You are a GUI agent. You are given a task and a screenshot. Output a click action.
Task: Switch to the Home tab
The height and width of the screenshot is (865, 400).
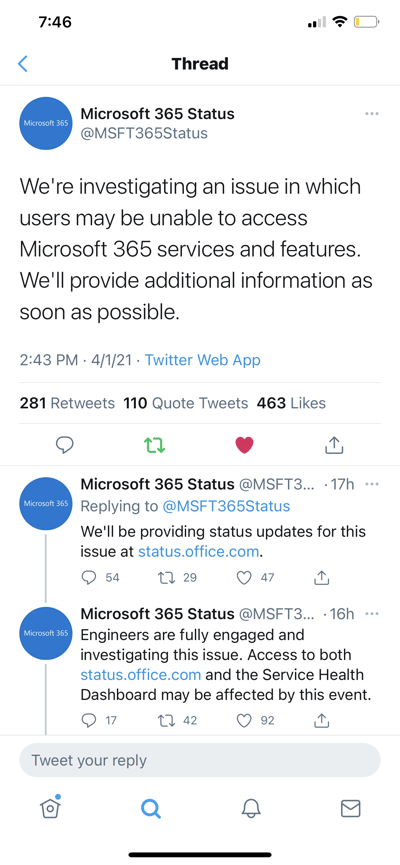point(50,808)
